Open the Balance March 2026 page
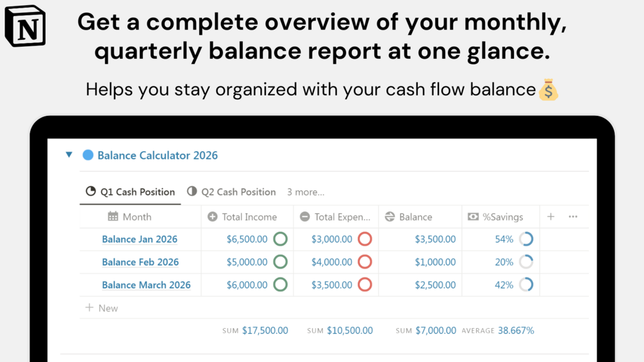 pyautogui.click(x=146, y=285)
